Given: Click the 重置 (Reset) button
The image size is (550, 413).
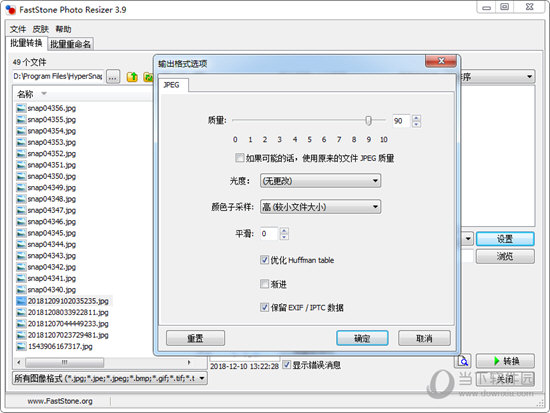Looking at the screenshot, I should click(195, 338).
